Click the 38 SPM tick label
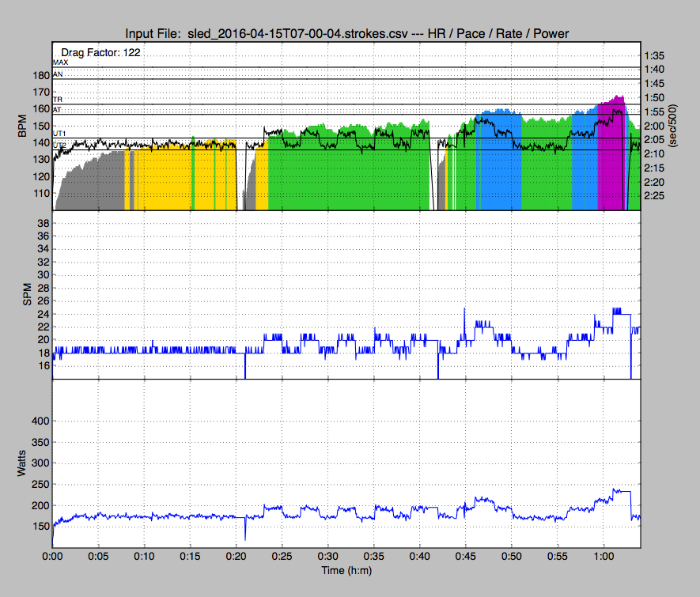 coord(43,224)
